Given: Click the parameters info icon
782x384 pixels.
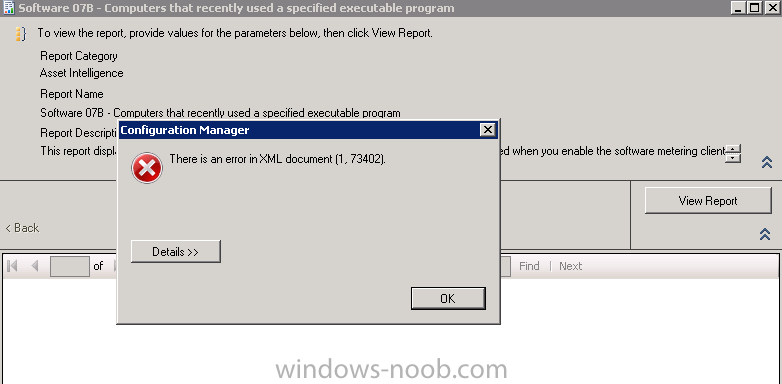Looking at the screenshot, I should point(20,34).
